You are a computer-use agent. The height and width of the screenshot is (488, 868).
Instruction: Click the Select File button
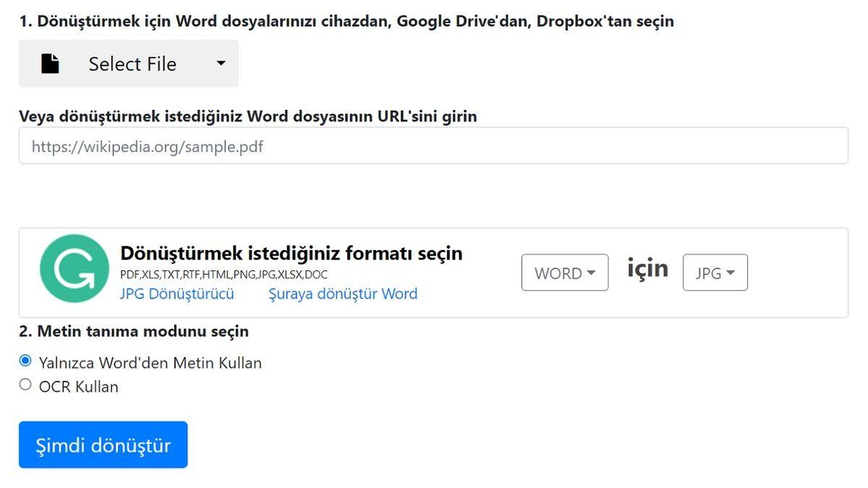pos(132,64)
